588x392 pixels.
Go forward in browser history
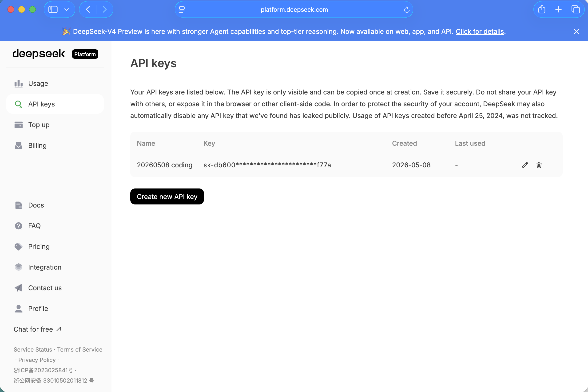click(x=105, y=9)
